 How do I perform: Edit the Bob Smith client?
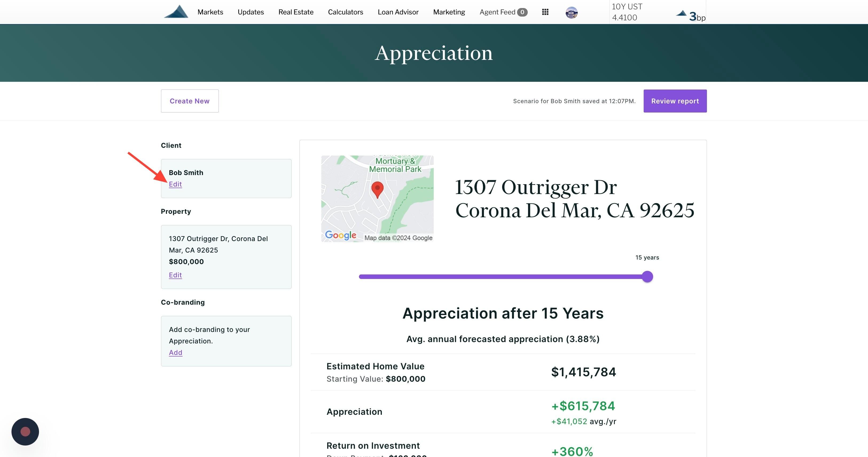click(x=175, y=184)
